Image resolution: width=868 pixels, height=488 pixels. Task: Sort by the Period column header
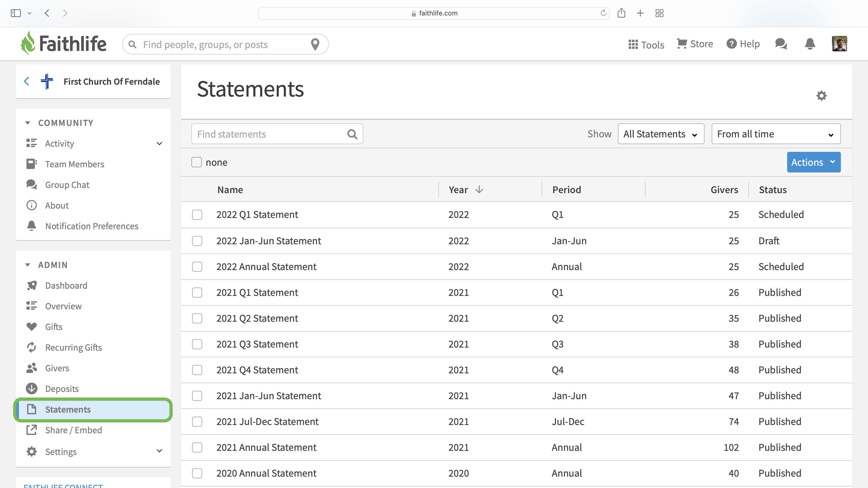(x=567, y=190)
